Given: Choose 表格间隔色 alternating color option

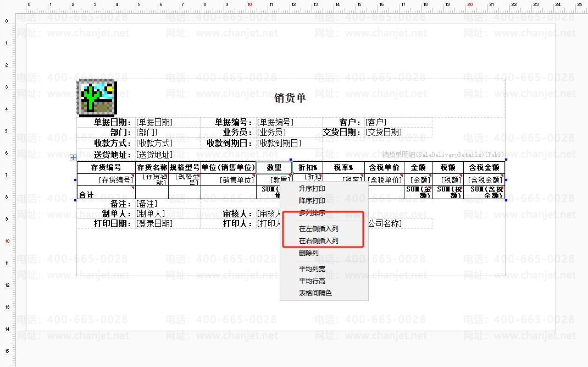Looking at the screenshot, I should tap(315, 293).
